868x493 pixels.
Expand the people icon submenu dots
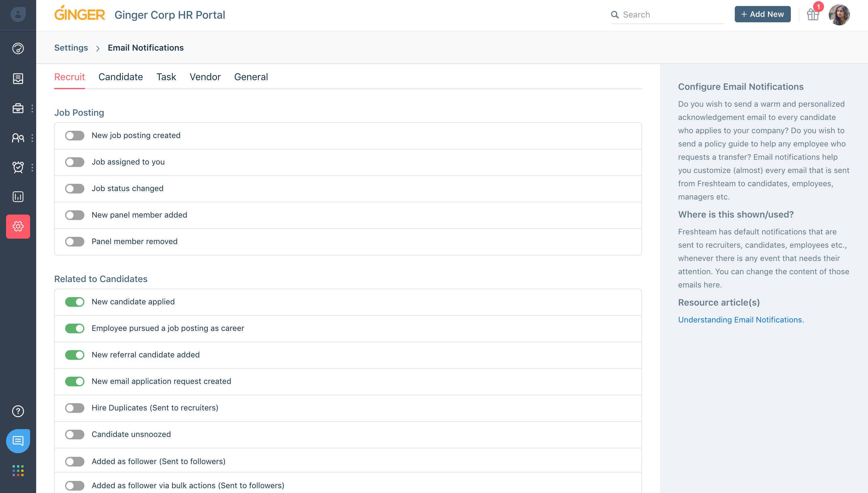point(32,138)
